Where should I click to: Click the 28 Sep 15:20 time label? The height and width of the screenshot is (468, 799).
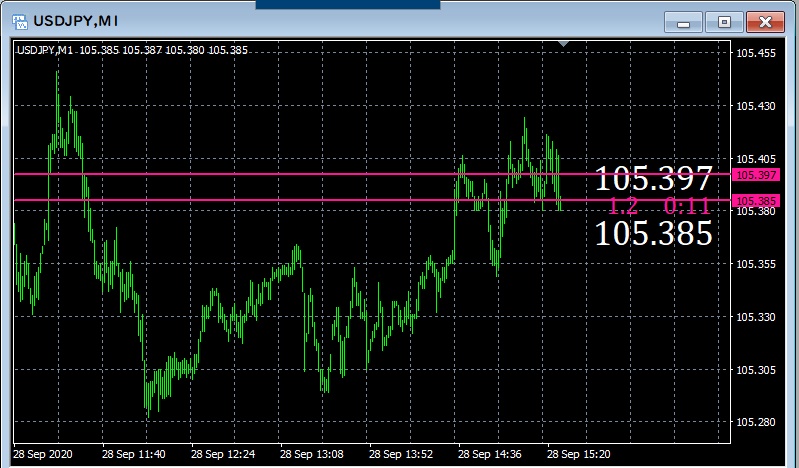point(578,454)
